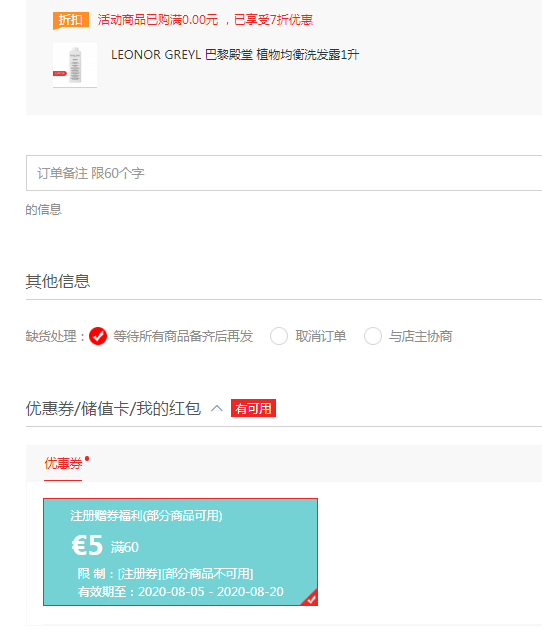Screen dimensions: 542x630
Task: Click the 活动商品已购满0.00元 promotion text
Action: [x=205, y=20]
